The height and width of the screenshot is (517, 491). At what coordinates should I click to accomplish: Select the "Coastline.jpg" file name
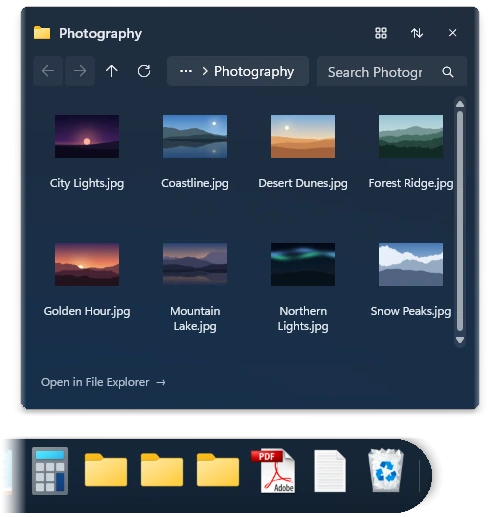coord(195,183)
